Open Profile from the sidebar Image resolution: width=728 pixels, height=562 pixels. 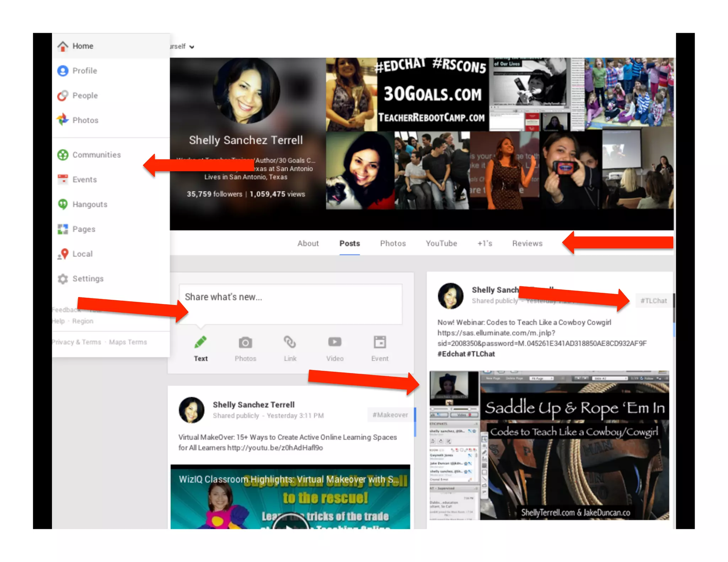84,71
